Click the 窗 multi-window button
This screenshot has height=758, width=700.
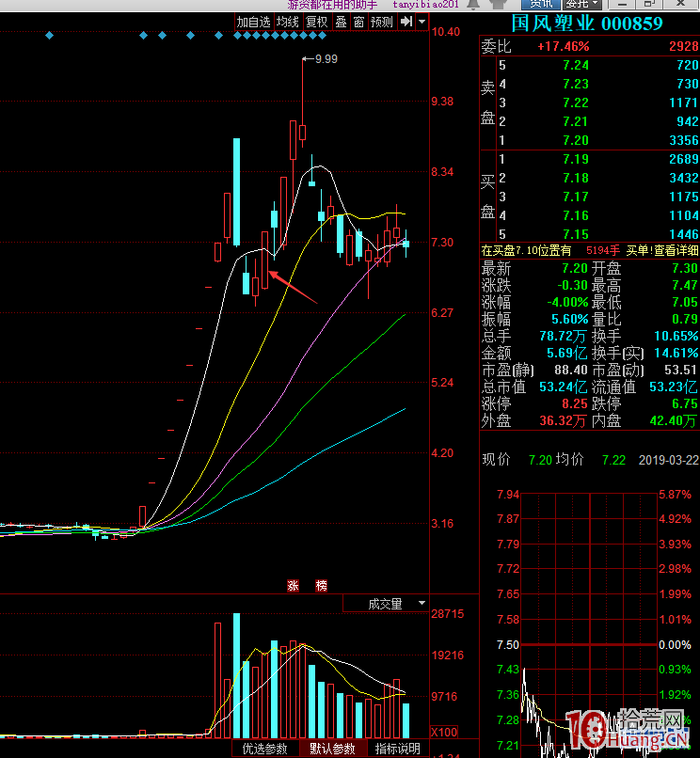point(358,22)
